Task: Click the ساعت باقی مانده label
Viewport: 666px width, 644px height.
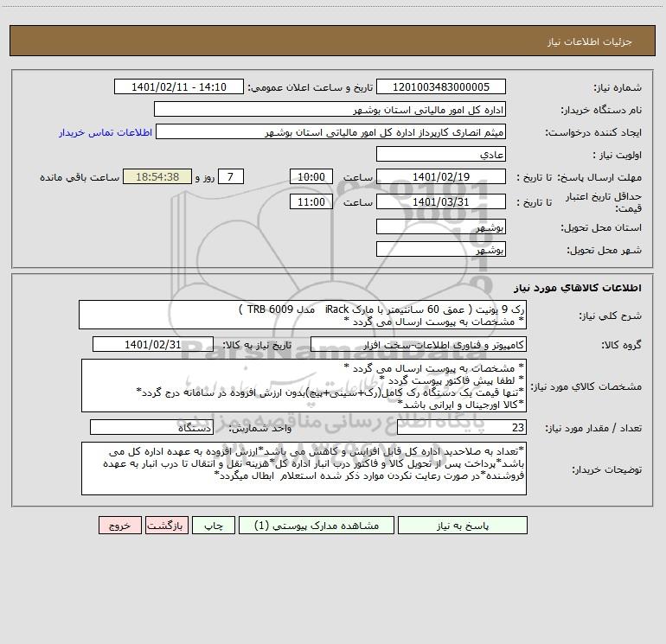Action: (x=80, y=177)
